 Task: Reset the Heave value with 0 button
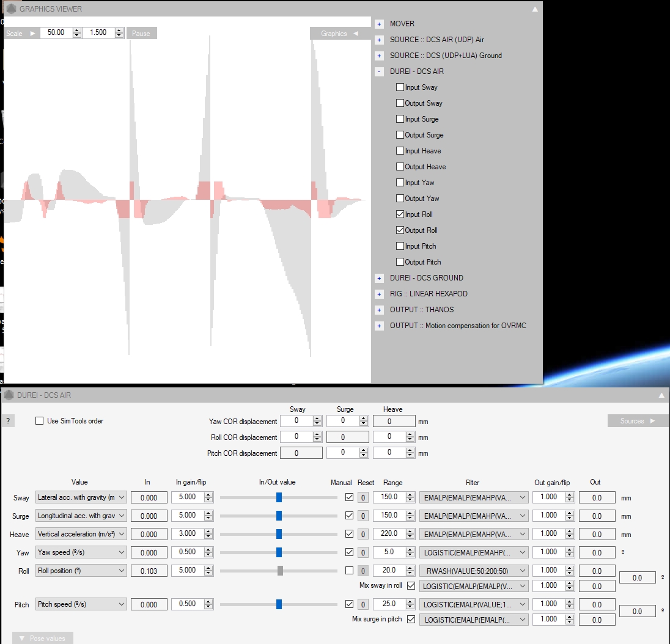pyautogui.click(x=363, y=534)
